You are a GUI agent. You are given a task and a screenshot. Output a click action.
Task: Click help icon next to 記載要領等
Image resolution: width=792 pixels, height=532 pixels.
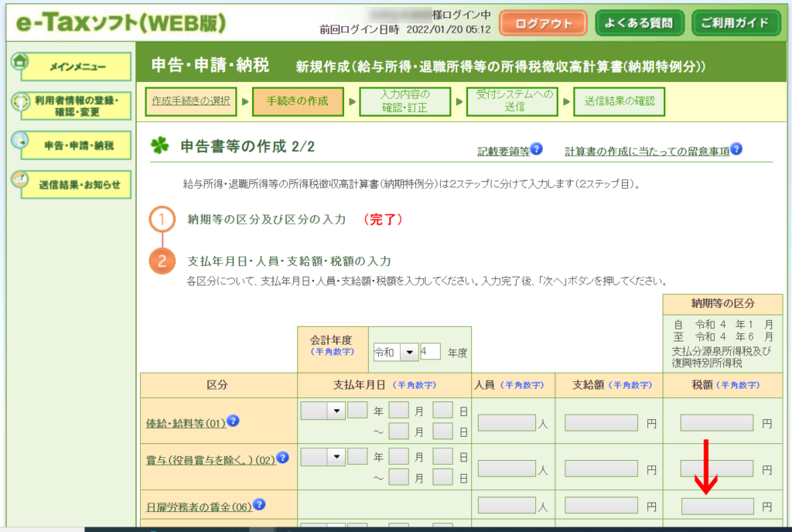[537, 149]
